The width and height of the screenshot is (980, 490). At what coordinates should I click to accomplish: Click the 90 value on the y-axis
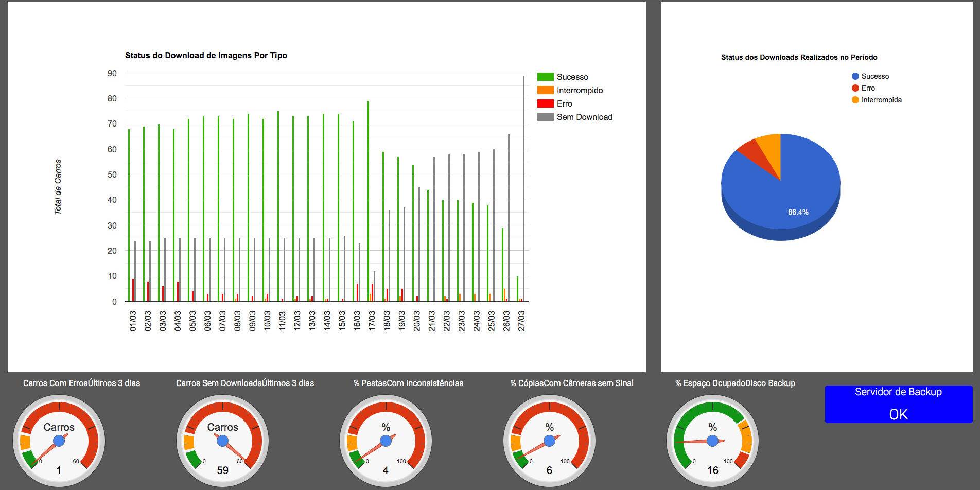[x=112, y=73]
